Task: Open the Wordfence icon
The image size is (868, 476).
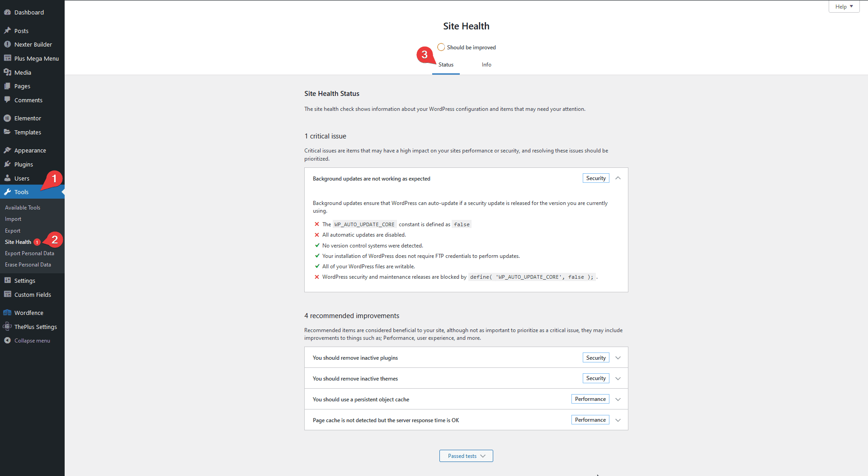Action: pyautogui.click(x=8, y=312)
